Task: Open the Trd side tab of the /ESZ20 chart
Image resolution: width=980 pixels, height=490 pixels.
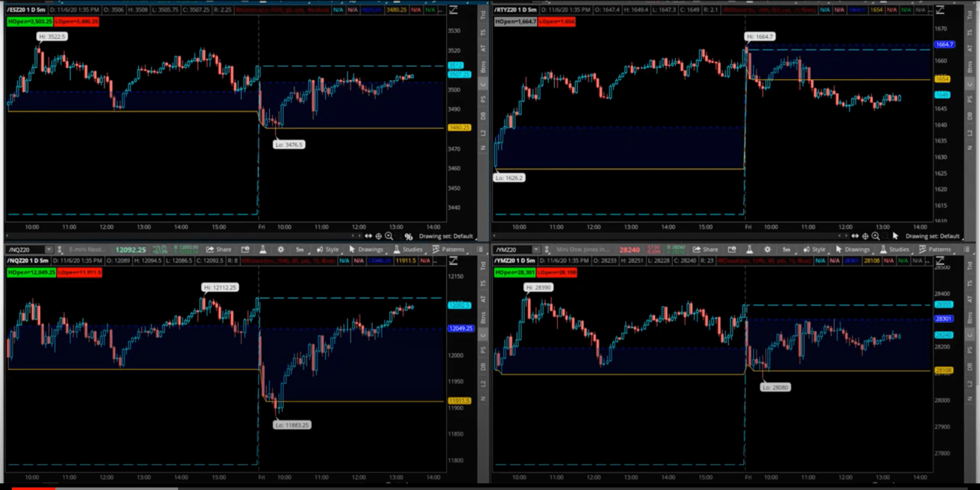Action: tap(483, 15)
